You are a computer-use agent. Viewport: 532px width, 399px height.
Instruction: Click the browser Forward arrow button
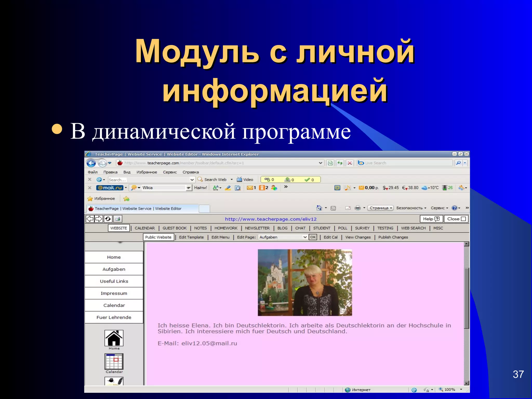[102, 163]
